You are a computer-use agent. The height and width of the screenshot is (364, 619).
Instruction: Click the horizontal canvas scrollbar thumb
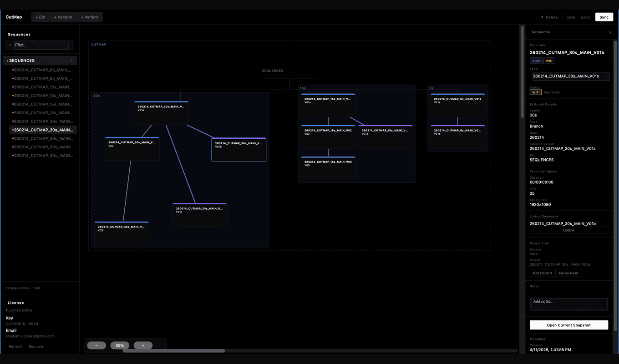pos(173,351)
